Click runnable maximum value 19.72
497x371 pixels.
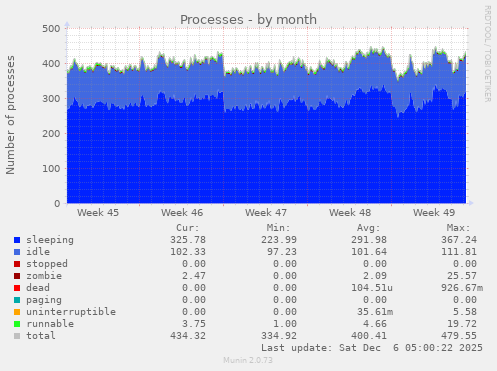click(x=462, y=324)
